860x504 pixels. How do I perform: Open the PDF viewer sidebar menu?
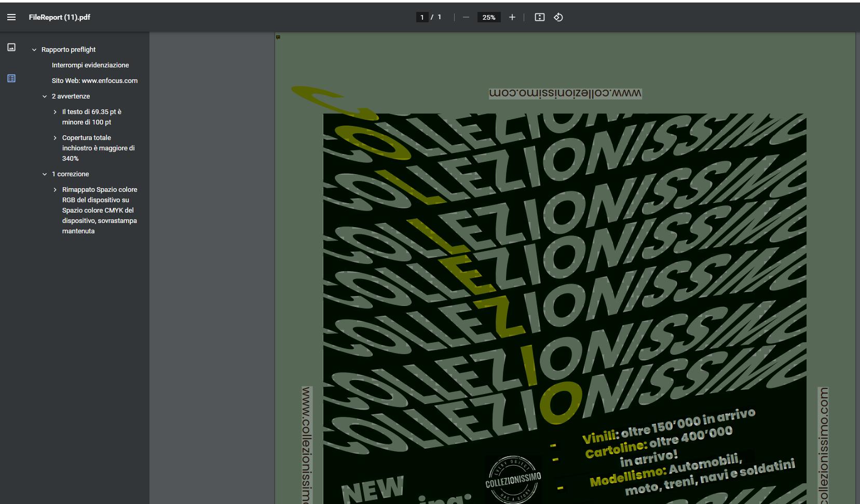tap(11, 17)
